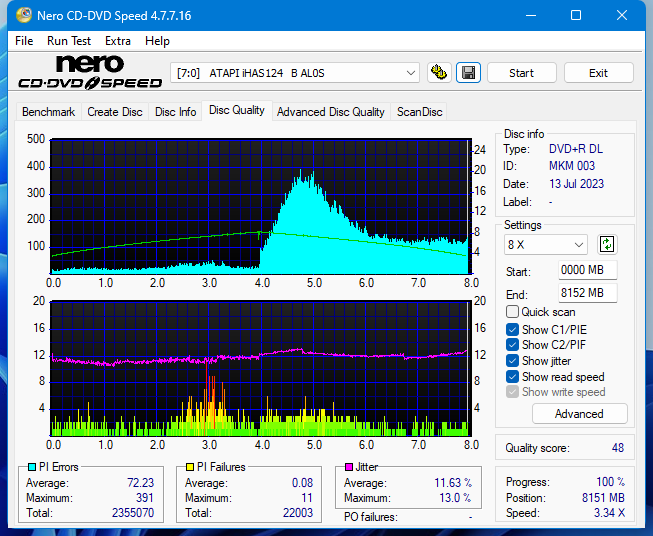Click PI Failures total 22003
Screen dimensions: 653x536
point(298,513)
